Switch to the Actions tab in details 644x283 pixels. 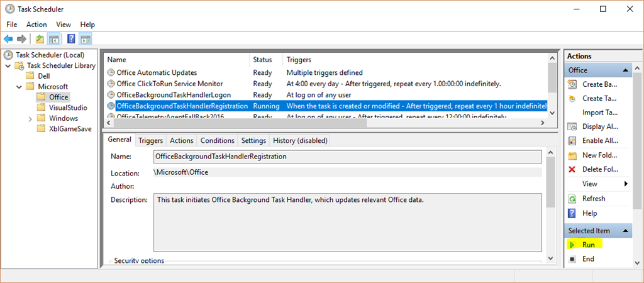(x=182, y=140)
